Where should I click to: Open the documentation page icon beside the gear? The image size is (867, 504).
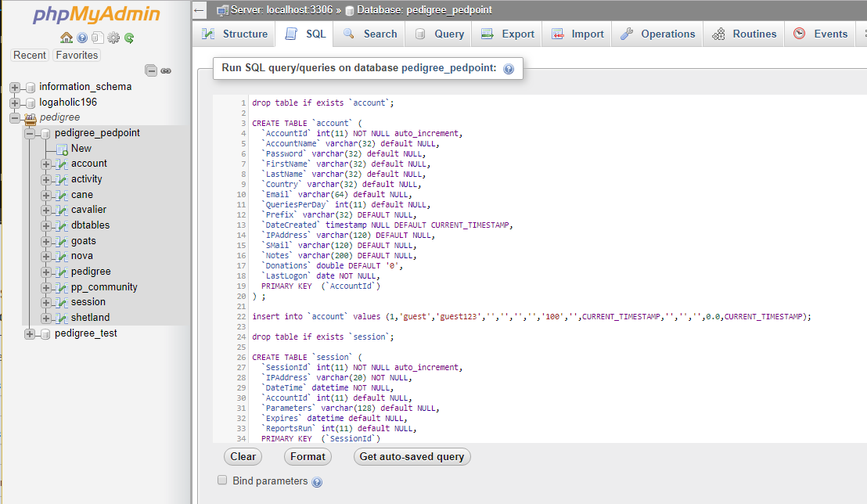click(97, 38)
